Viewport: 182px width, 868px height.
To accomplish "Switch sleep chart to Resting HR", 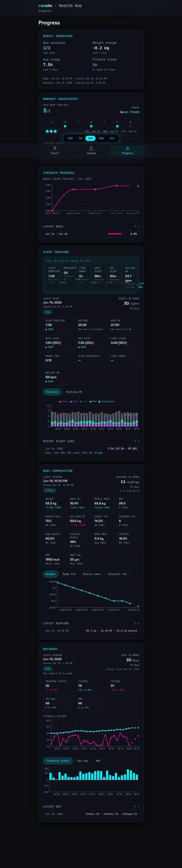I will [74, 392].
